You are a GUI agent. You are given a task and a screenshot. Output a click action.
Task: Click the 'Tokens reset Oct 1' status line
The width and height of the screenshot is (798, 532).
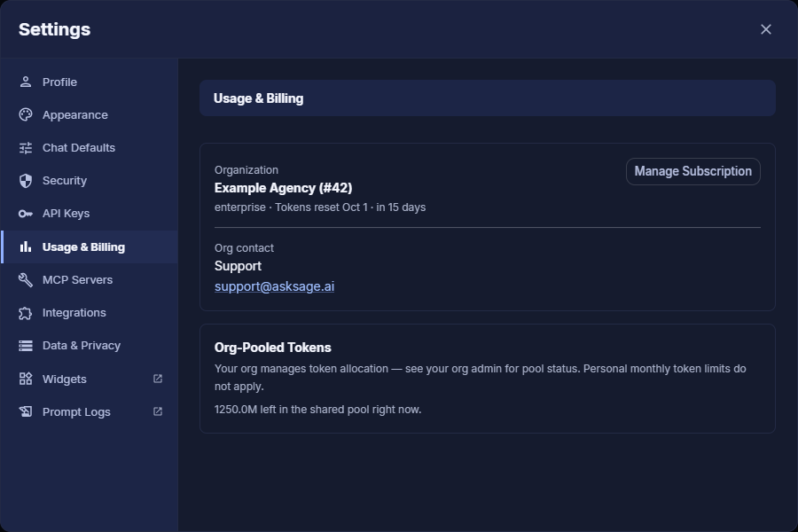coord(321,207)
